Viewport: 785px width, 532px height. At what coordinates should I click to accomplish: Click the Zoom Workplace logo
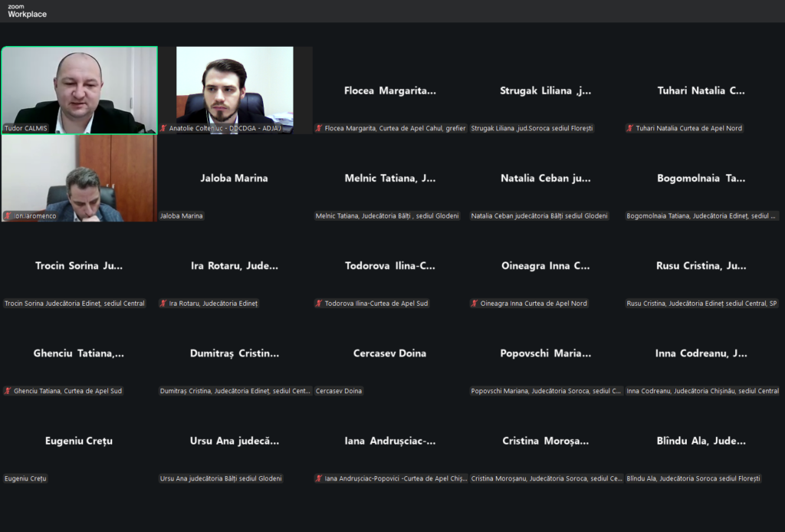[27, 11]
